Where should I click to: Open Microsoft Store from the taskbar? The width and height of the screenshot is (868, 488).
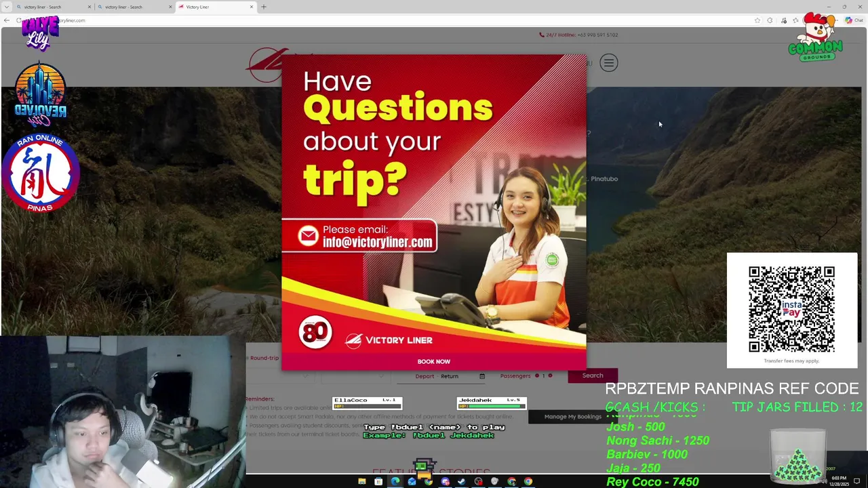coord(378,482)
